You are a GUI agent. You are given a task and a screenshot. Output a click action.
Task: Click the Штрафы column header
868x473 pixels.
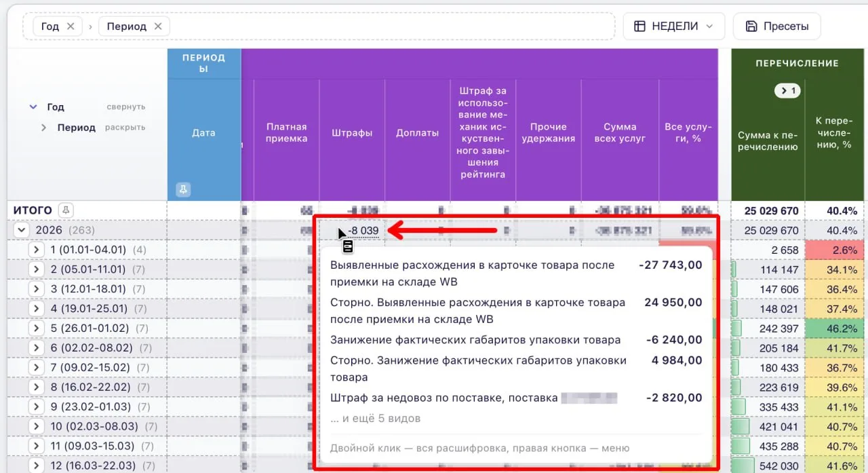352,133
